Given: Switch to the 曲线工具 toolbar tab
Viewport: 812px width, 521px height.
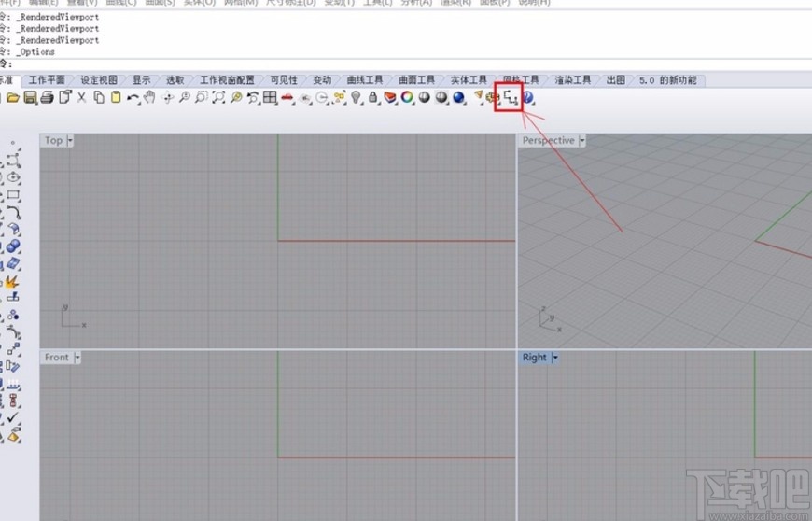Looking at the screenshot, I should tap(365, 79).
